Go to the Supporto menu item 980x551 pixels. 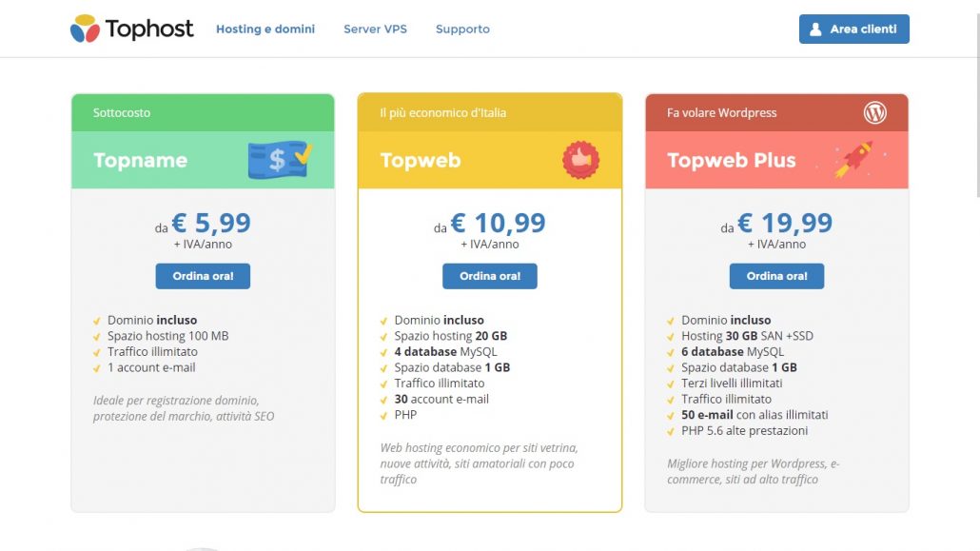[x=462, y=30]
